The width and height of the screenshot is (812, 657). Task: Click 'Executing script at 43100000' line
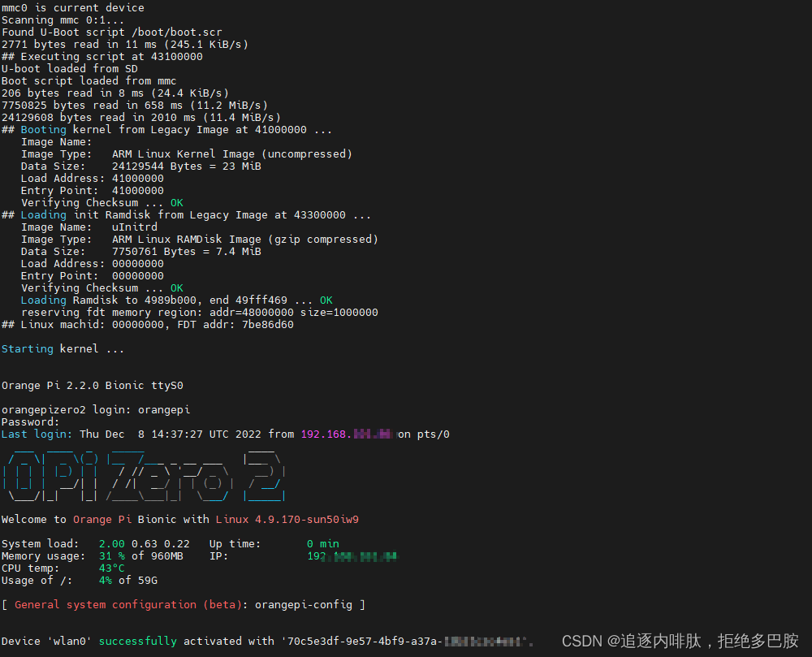click(102, 56)
